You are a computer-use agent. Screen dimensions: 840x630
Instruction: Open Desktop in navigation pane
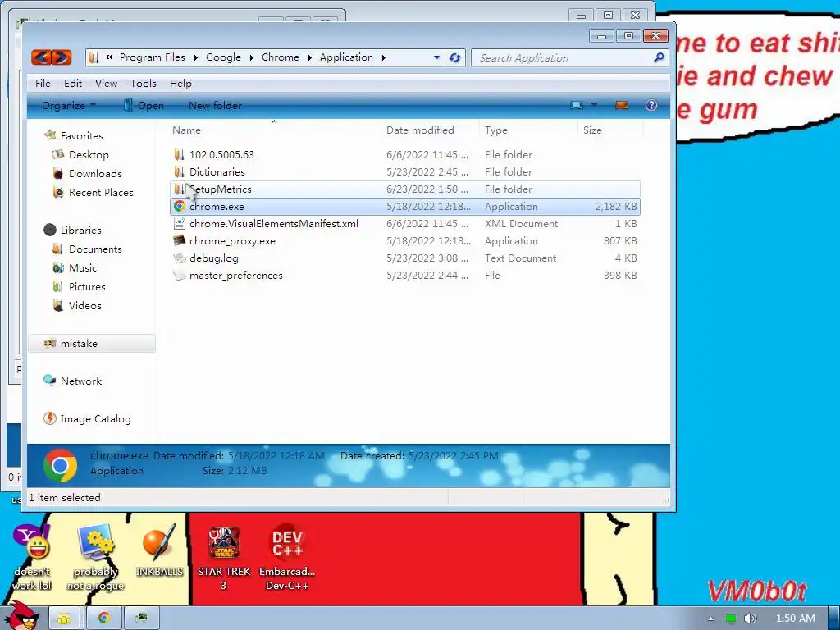click(89, 155)
